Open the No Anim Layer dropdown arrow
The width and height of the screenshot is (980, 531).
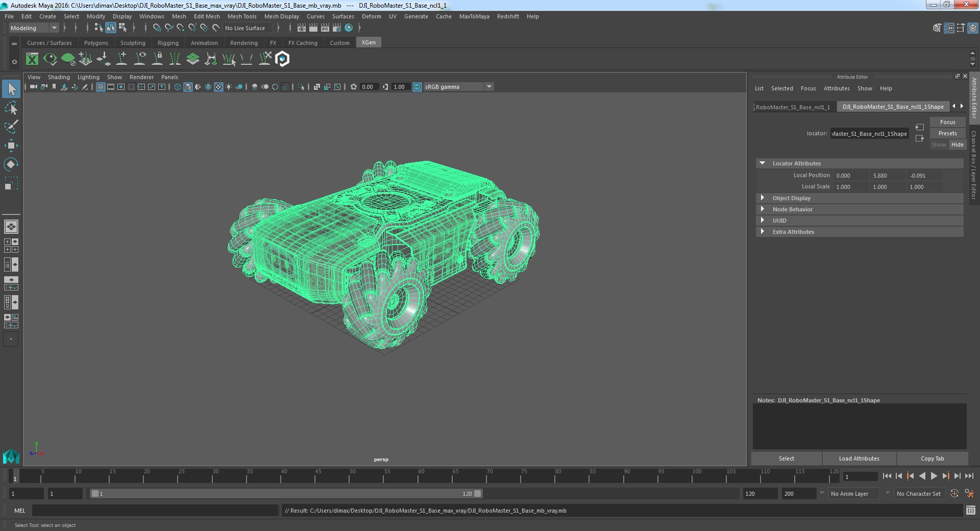click(x=822, y=493)
